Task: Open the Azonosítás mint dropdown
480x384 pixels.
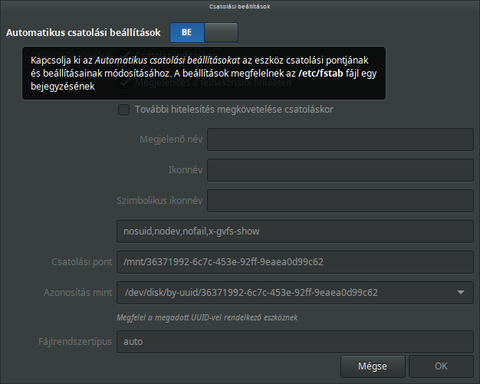Action: pos(295,293)
